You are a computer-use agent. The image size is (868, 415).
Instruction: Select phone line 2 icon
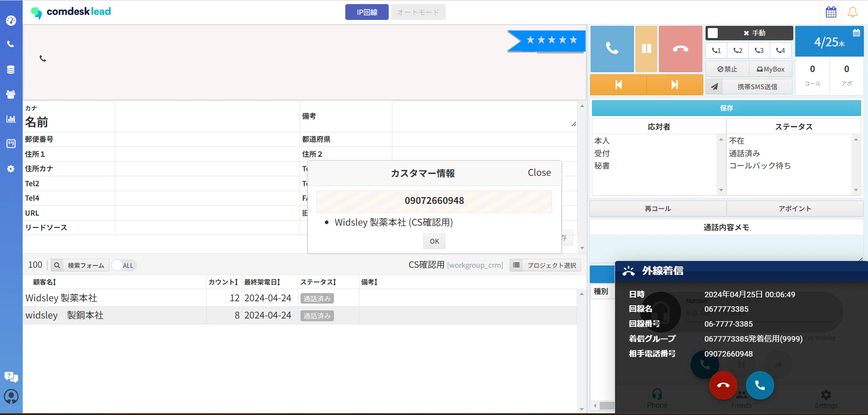pyautogui.click(x=738, y=50)
